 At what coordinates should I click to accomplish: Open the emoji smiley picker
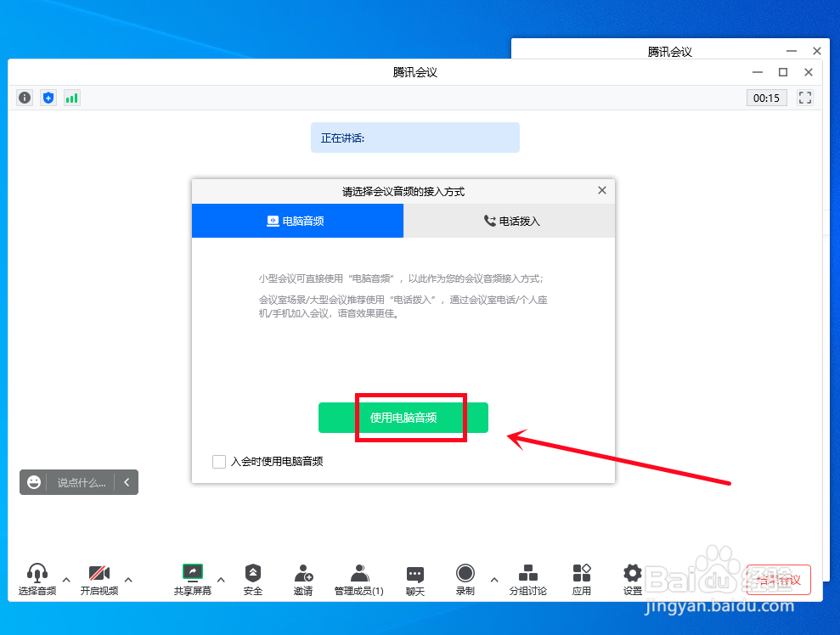[34, 482]
